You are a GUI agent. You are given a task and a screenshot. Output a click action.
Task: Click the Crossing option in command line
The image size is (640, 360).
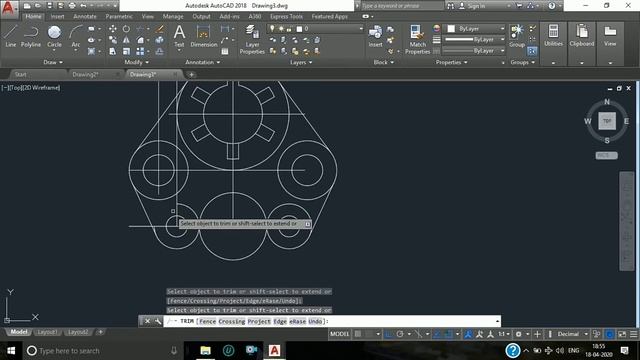pos(231,321)
